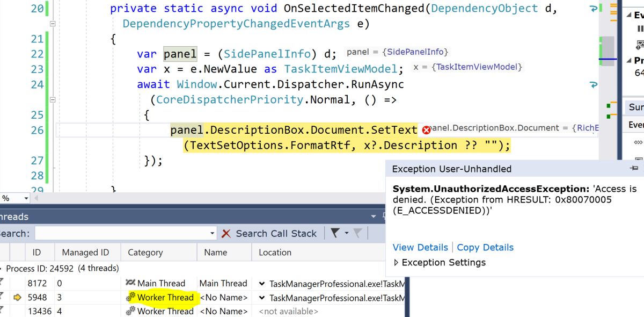This screenshot has height=317, width=644.
Task: Click the Copy Details link
Action: click(x=485, y=247)
